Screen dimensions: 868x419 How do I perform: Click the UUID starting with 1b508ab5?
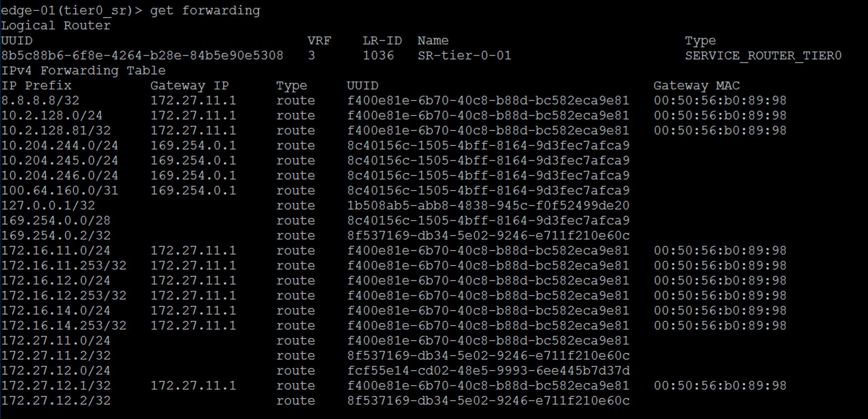(488, 206)
